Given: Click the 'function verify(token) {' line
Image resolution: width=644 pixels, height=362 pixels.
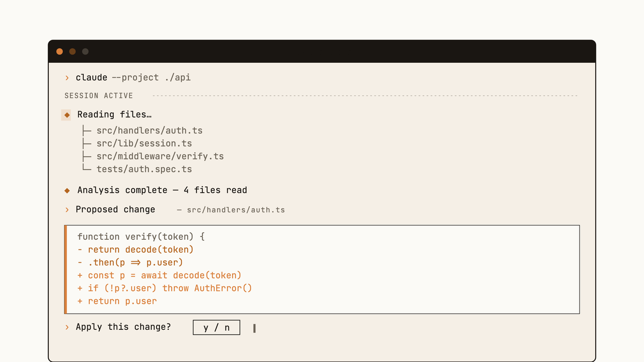Looking at the screenshot, I should (x=141, y=237).
